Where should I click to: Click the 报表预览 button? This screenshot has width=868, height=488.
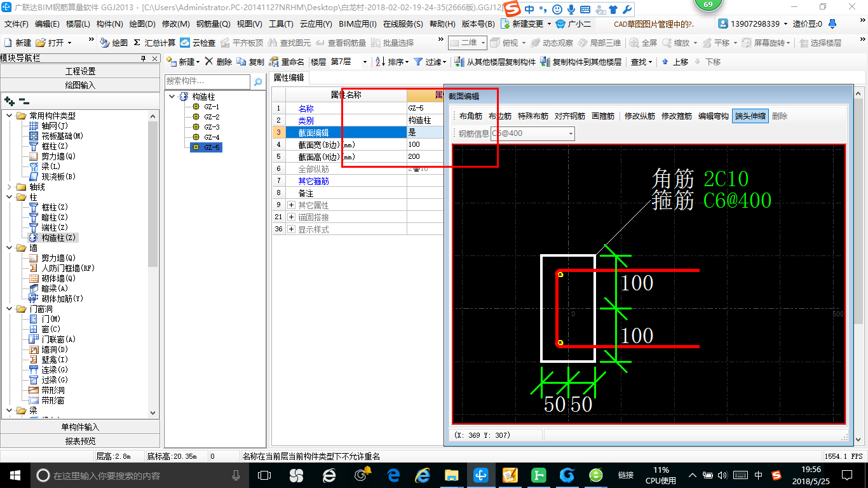[x=80, y=441]
